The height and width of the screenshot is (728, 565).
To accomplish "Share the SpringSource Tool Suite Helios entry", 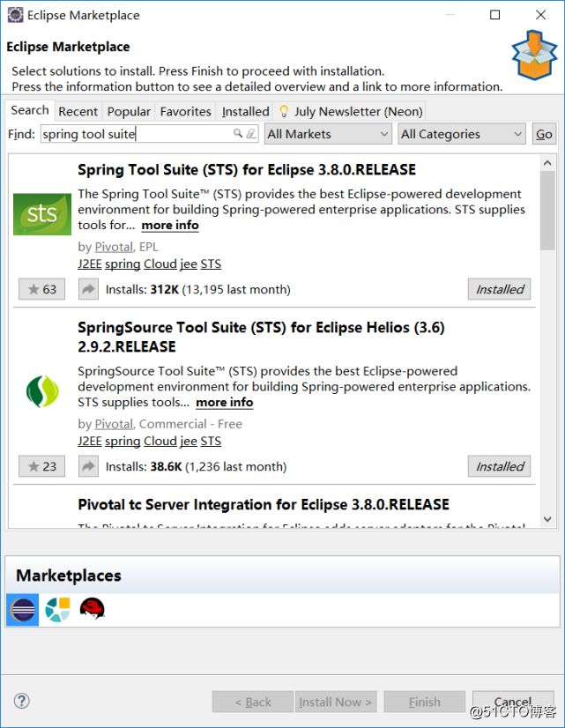I will (x=88, y=466).
